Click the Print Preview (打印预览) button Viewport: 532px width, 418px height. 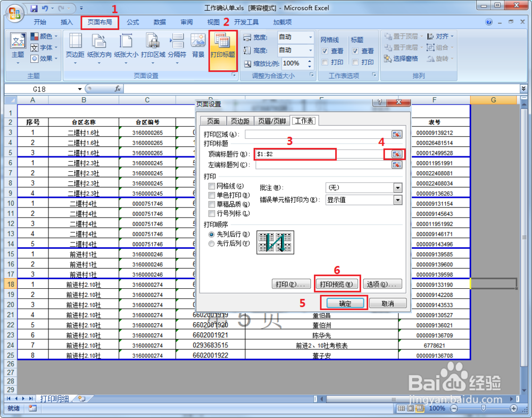coord(337,284)
